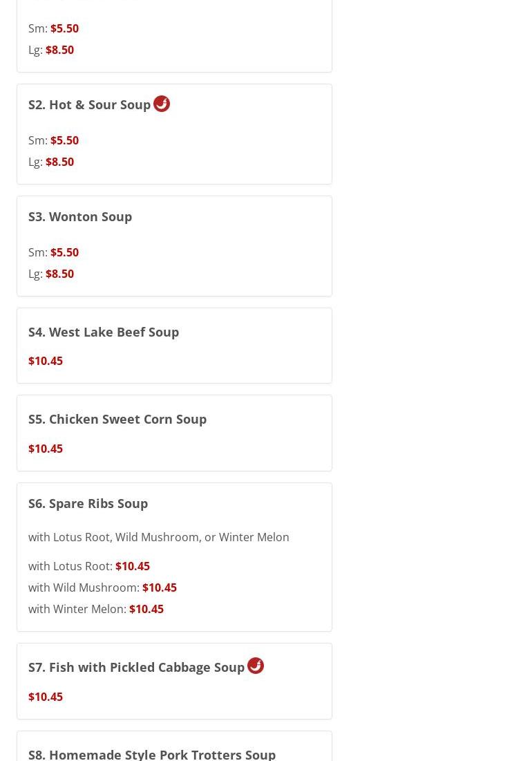Select S4. West Lake Beef Soup title

pos(104,332)
